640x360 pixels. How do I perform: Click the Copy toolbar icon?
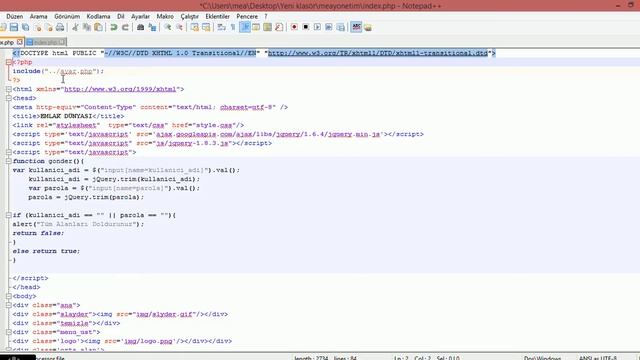87,27
